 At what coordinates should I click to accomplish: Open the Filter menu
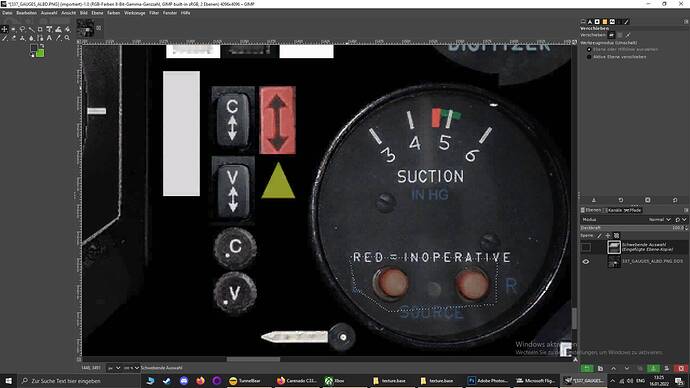coord(154,13)
